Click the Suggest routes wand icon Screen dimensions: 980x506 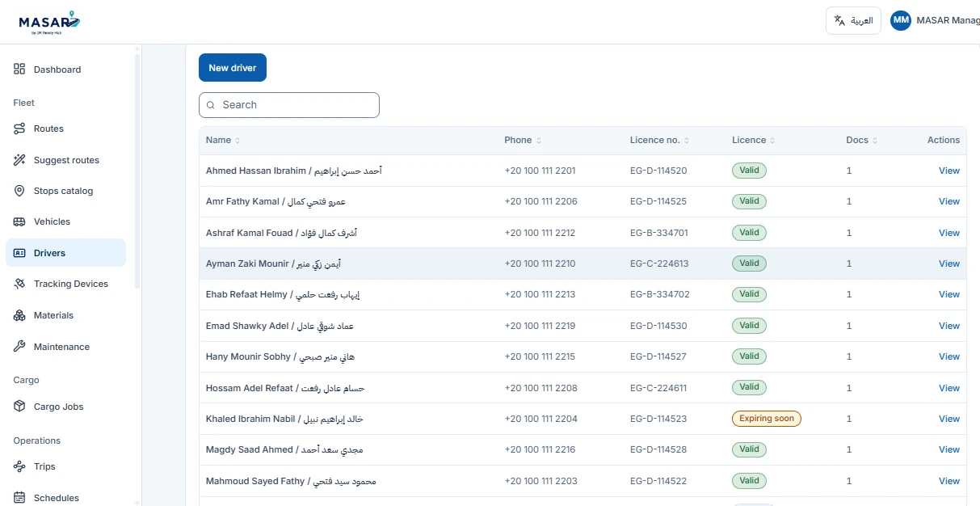[x=19, y=160]
